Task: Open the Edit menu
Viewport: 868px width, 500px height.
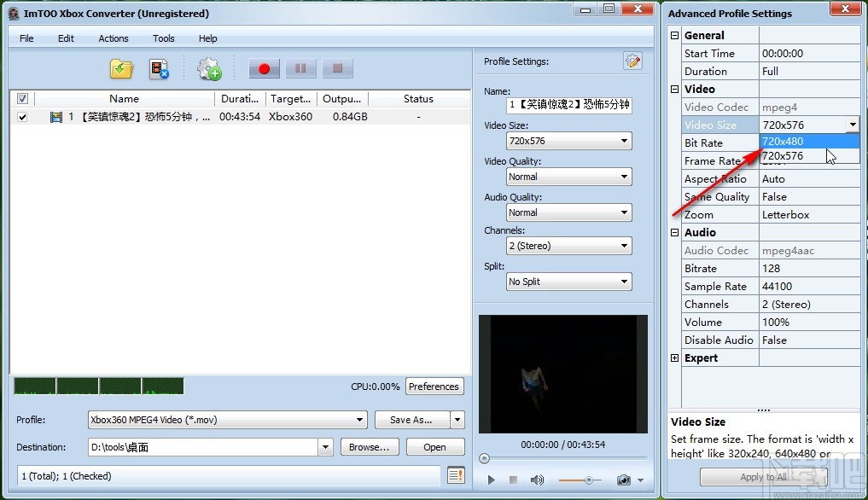Action: [66, 38]
